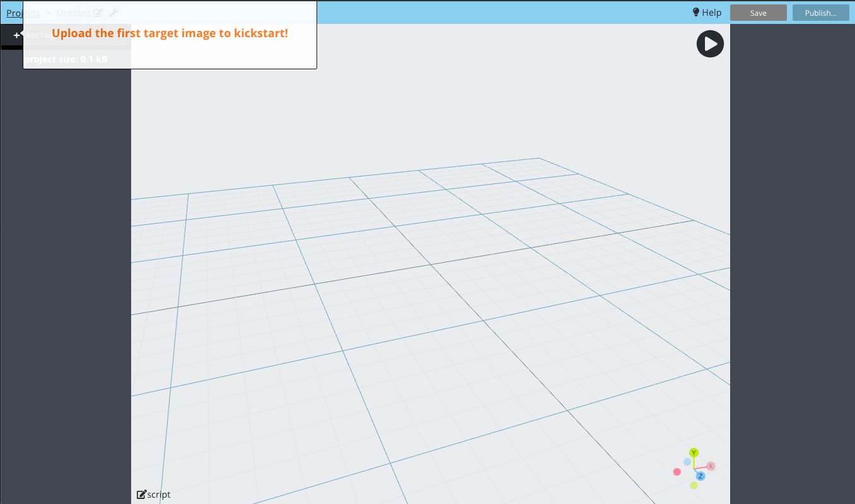This screenshot has width=855, height=504.
Task: Snap view to the Y axis handle
Action: click(694, 452)
